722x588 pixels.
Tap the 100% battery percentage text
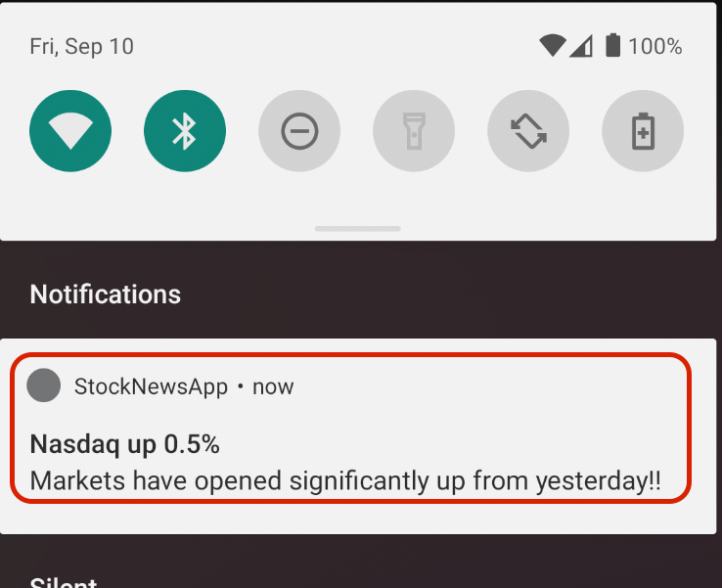(655, 46)
